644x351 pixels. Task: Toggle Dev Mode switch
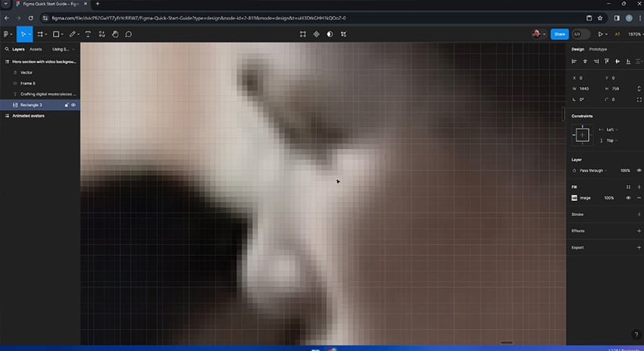[x=580, y=35]
